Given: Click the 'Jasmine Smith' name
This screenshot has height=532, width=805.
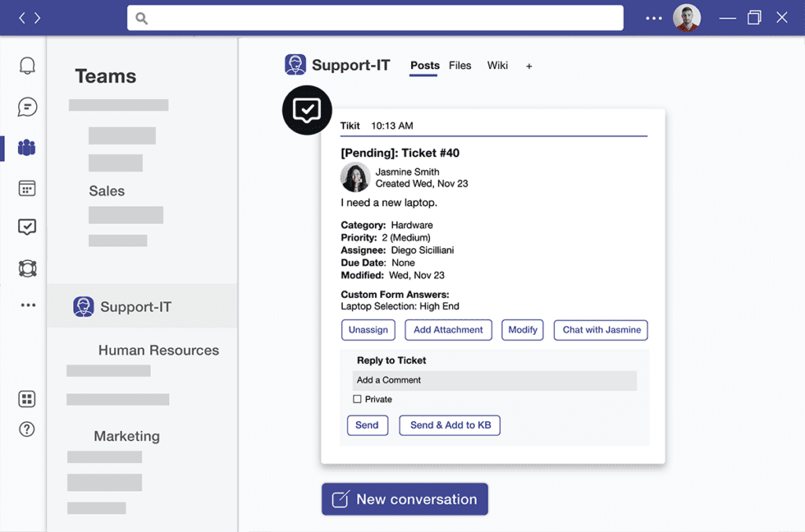Looking at the screenshot, I should (x=407, y=172).
